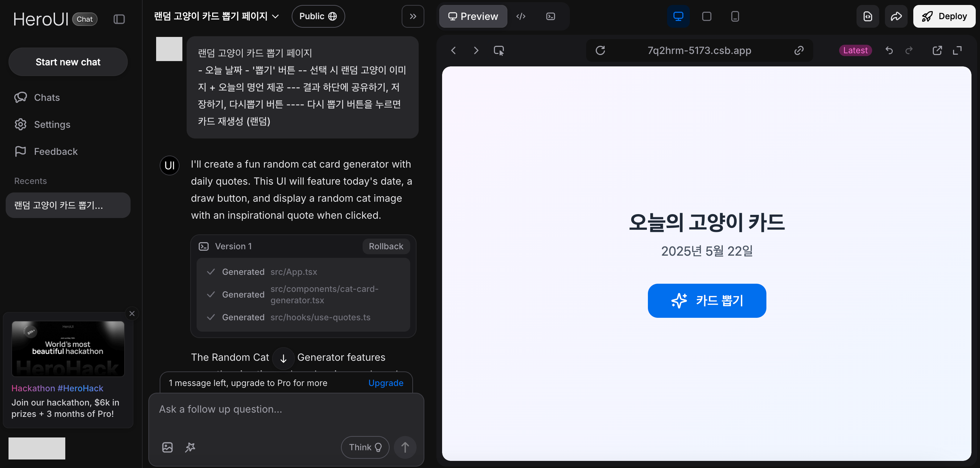Open preview in new window
Viewport: 980px width, 468px height.
(937, 50)
